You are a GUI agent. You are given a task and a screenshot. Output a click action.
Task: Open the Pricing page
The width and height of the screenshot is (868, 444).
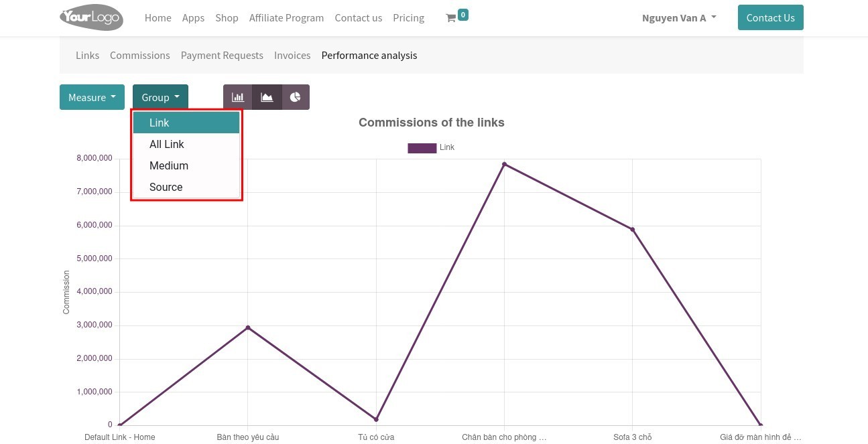click(x=409, y=18)
